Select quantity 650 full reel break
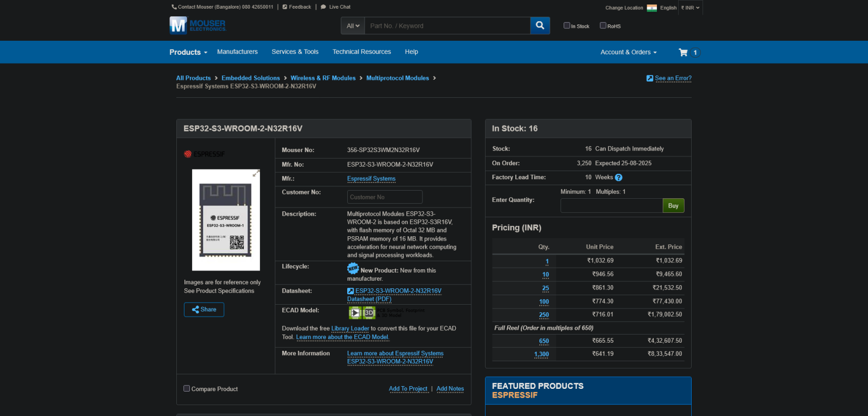 (x=544, y=341)
